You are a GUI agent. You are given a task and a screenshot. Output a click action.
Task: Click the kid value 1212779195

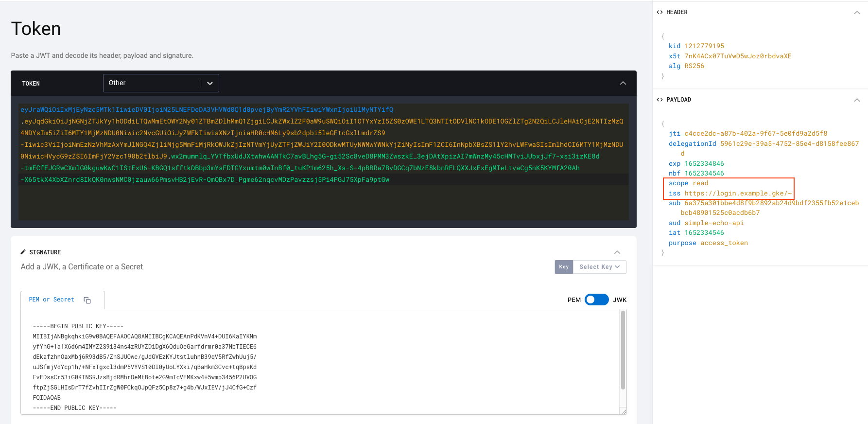point(704,46)
